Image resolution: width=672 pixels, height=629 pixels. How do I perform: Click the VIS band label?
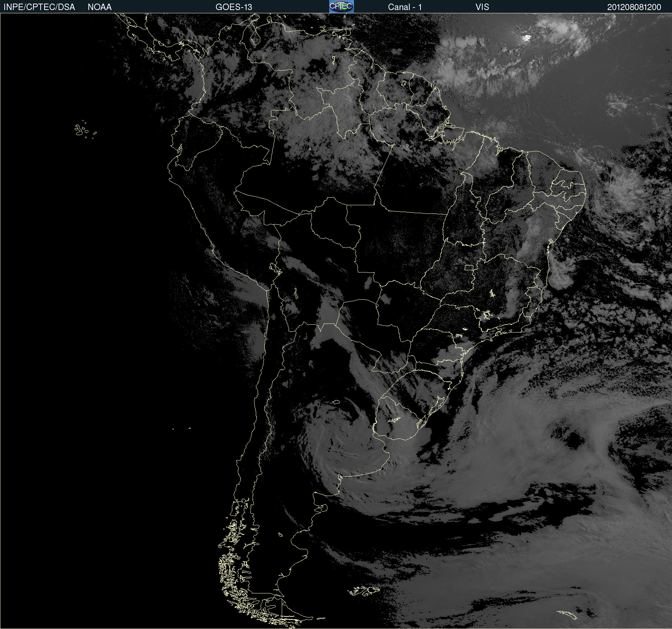pyautogui.click(x=482, y=7)
